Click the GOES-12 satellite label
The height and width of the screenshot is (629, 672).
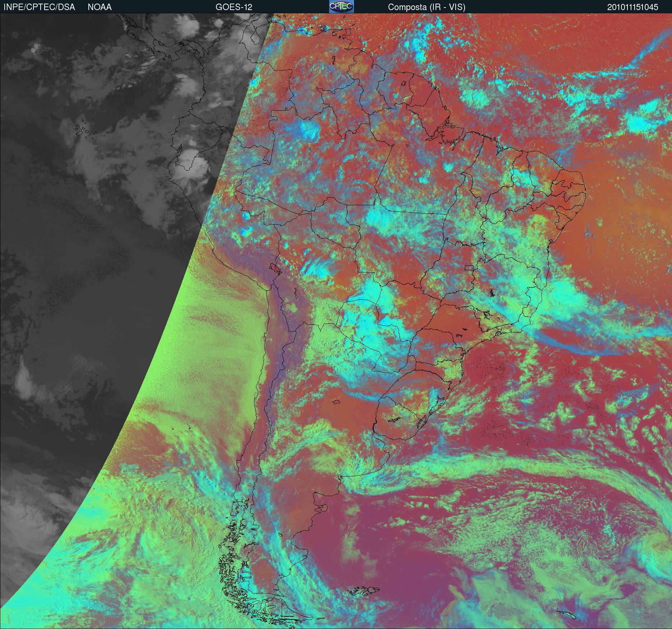coord(234,7)
